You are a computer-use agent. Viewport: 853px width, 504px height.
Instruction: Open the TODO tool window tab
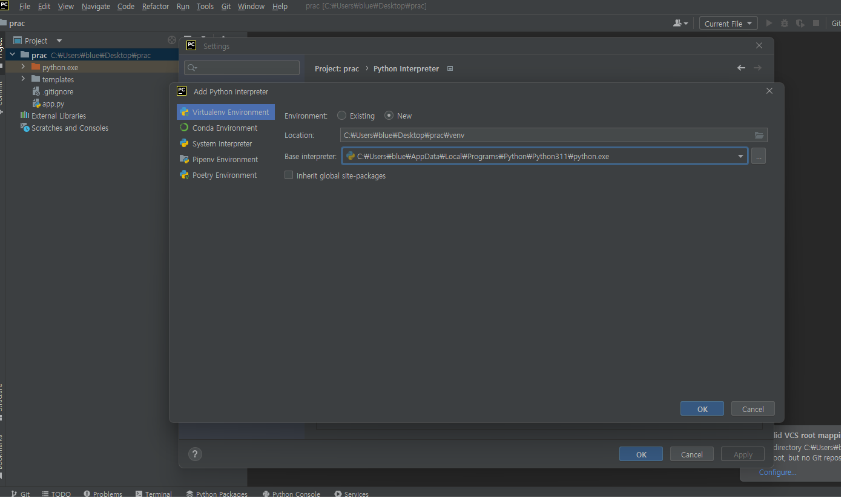coord(56,494)
